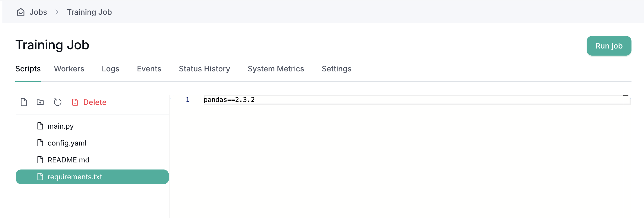Click the README.md file icon

tap(40, 160)
